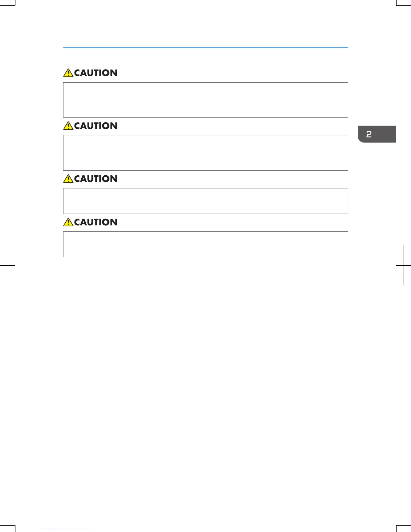The height and width of the screenshot is (532, 411).
Task: Click the first CAUTION heading text
Action: point(96,73)
